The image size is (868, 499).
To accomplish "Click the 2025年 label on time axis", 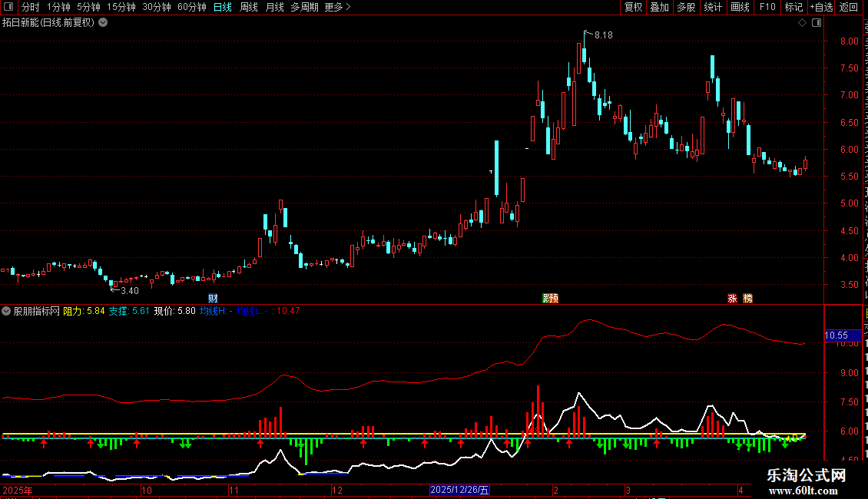I will tap(18, 490).
